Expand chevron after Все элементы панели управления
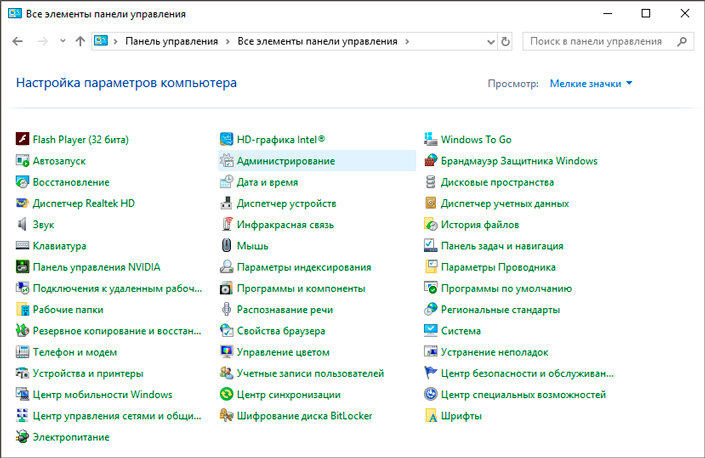The height and width of the screenshot is (458, 705). [407, 41]
